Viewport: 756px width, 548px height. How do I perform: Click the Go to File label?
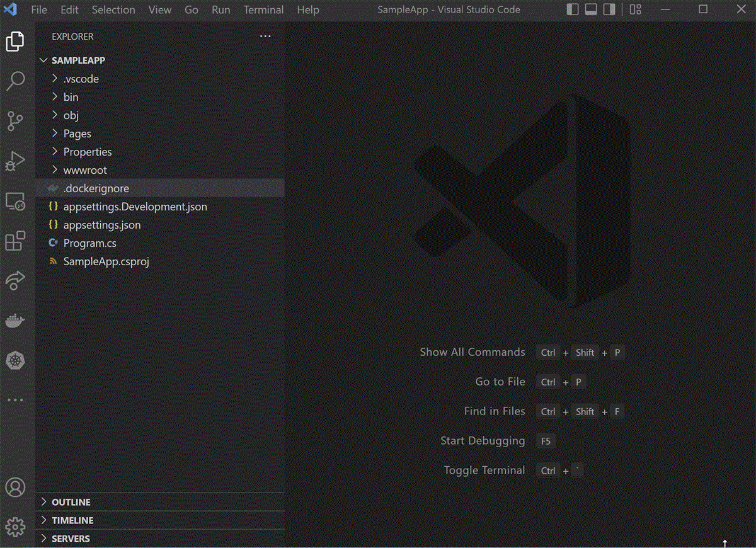[x=500, y=382]
